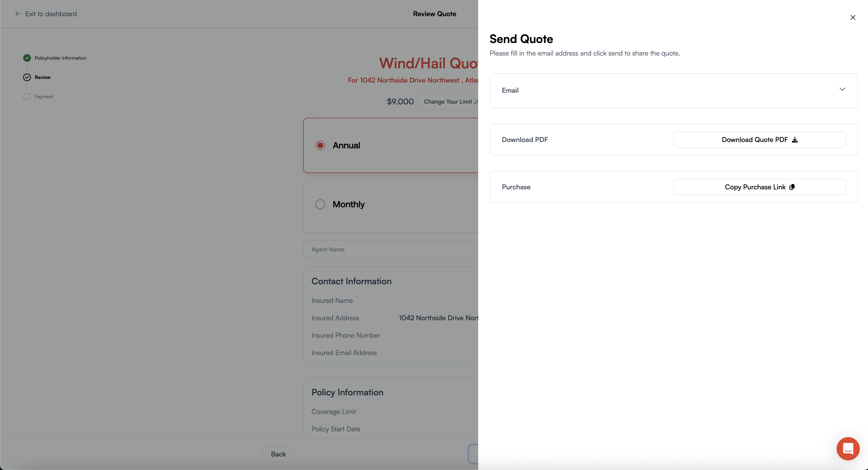Viewport: 868px width, 470px height.
Task: Expand the Email row label
Action: pyautogui.click(x=510, y=90)
